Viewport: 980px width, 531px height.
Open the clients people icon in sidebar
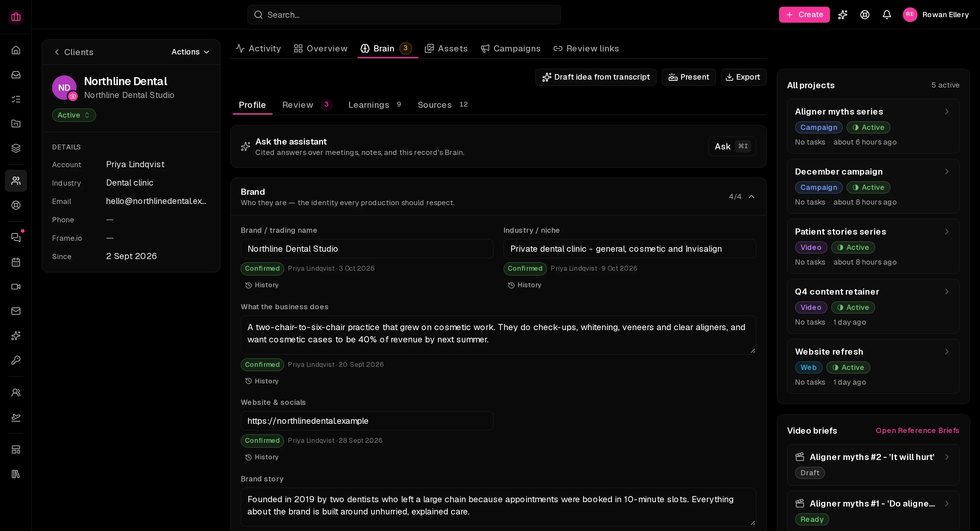point(16,181)
